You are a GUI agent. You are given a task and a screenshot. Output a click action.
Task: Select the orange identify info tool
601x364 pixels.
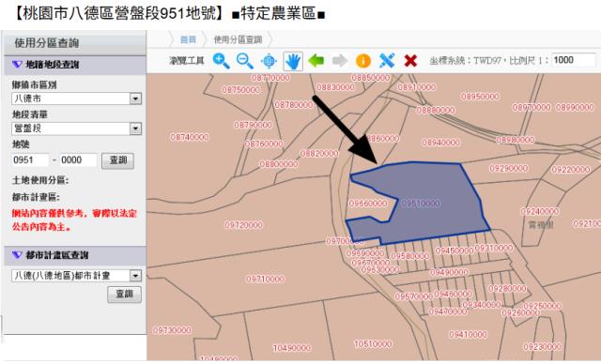[x=363, y=61]
